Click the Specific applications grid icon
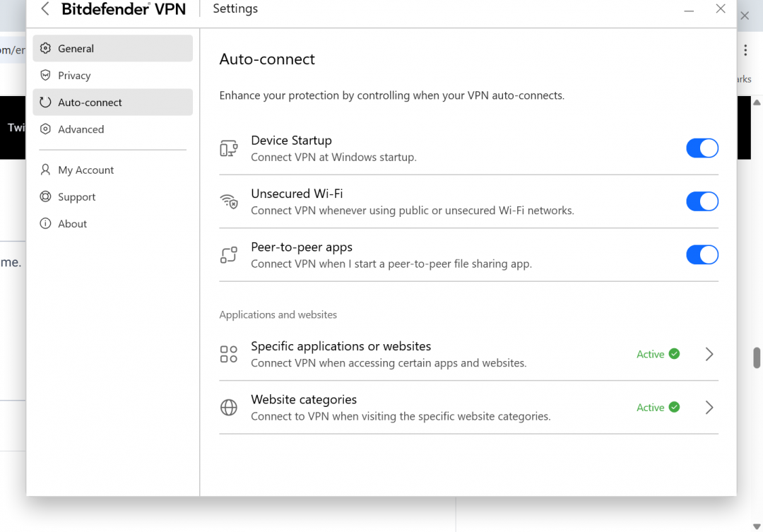 tap(229, 354)
